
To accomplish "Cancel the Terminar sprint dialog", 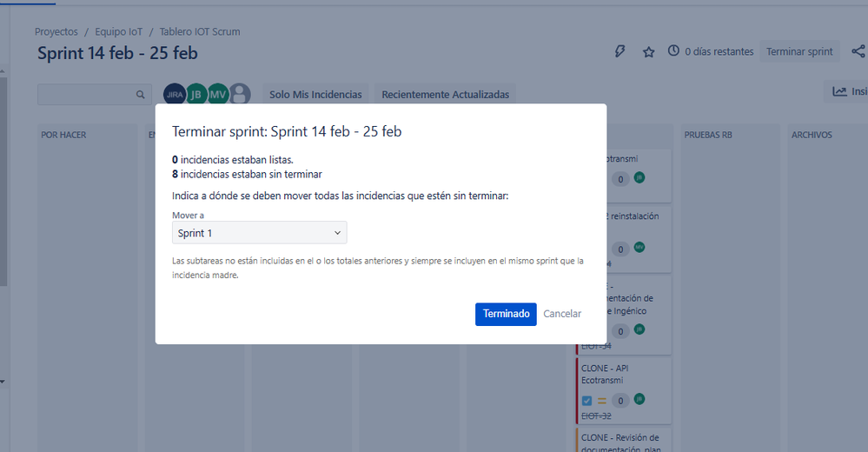I will coord(562,314).
